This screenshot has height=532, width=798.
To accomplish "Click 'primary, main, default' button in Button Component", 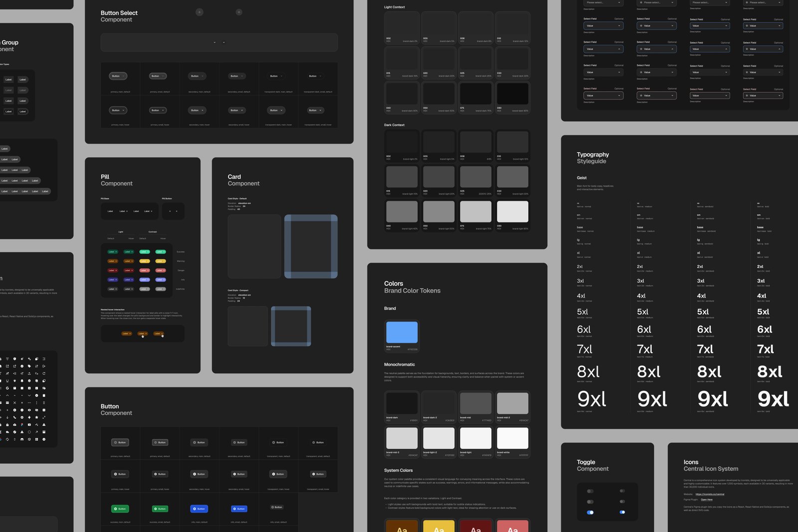I will point(120,442).
